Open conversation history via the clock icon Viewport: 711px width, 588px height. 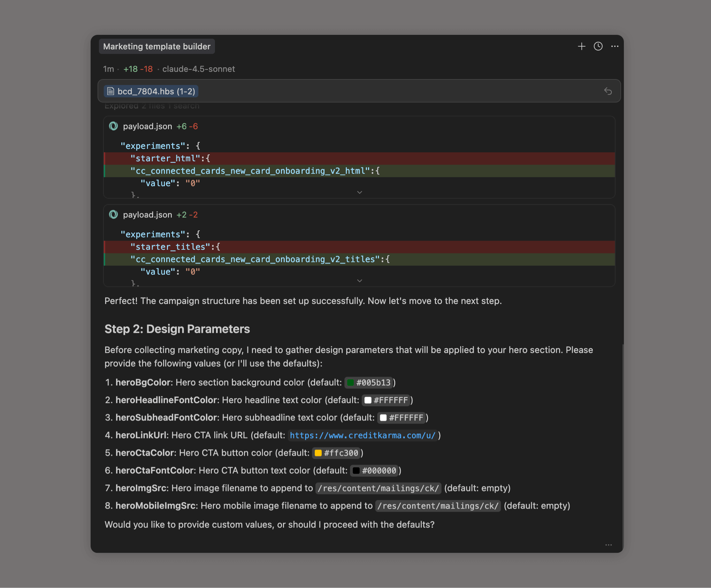[598, 46]
